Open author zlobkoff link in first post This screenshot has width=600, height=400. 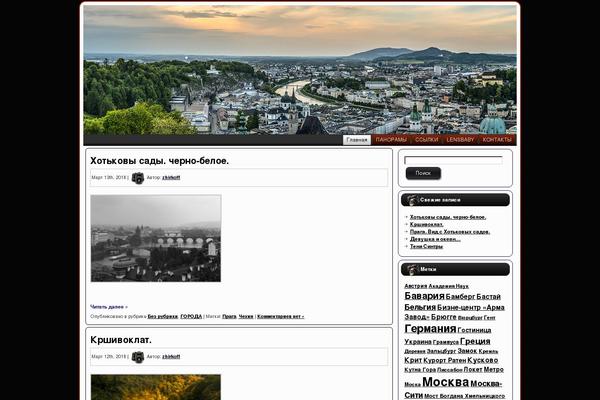coord(171,178)
